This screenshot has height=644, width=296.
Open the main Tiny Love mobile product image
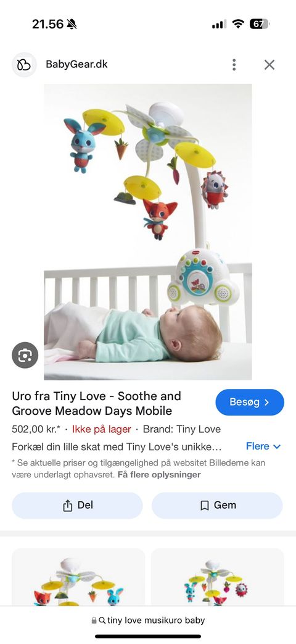148,232
